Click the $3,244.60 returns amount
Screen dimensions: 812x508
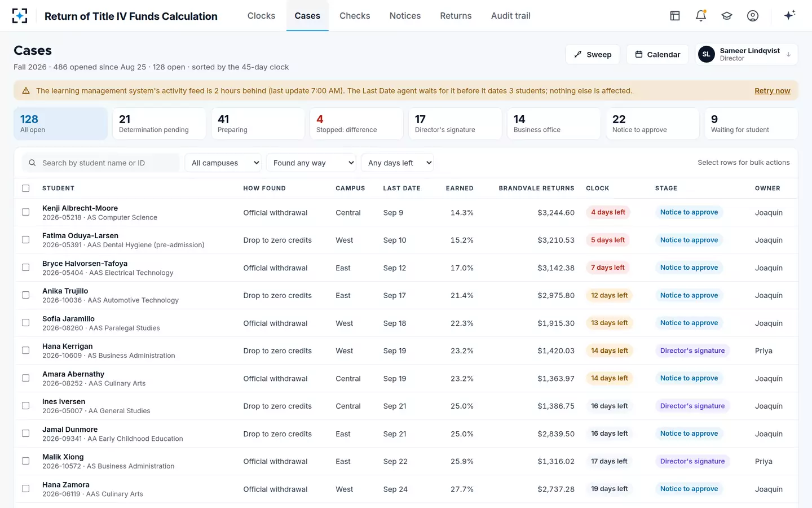click(x=556, y=213)
